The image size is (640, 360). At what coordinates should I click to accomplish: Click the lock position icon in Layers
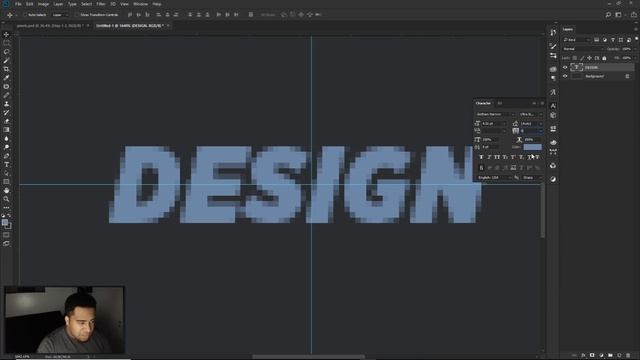[x=589, y=58]
